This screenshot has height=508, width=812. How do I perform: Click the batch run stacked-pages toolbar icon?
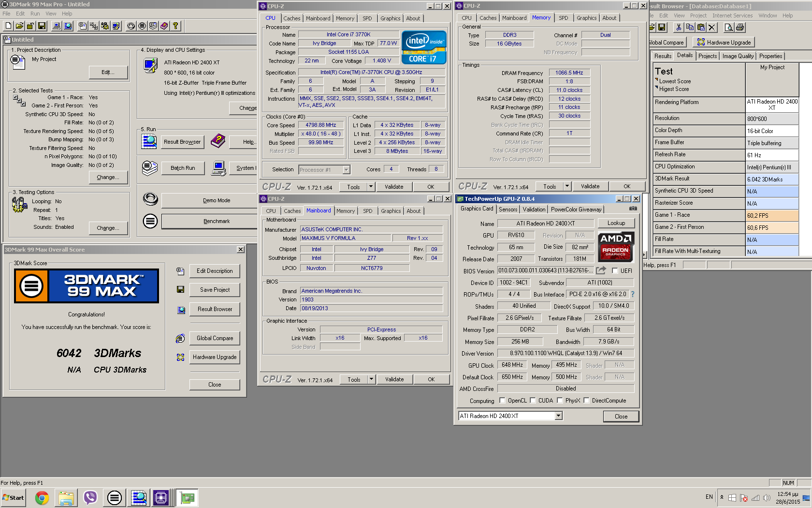tap(153, 26)
